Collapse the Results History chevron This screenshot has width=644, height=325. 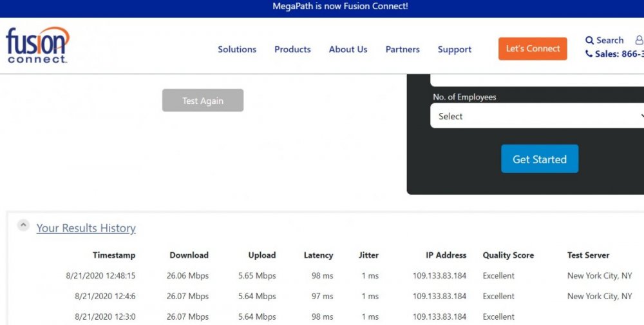(23, 226)
